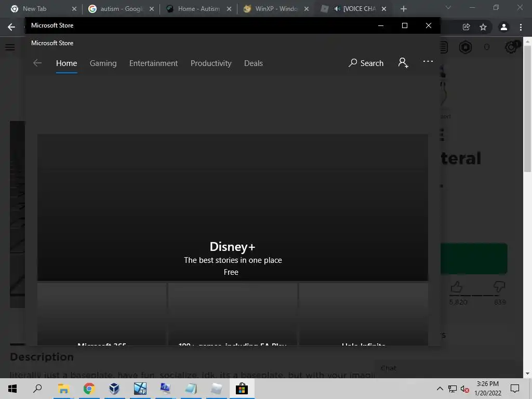Expand the hidden system tray icons

pos(440,389)
